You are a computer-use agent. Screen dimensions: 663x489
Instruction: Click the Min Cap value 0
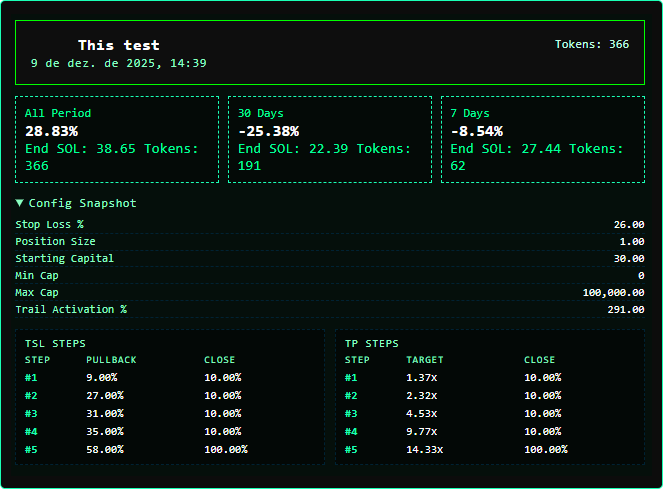click(x=641, y=275)
